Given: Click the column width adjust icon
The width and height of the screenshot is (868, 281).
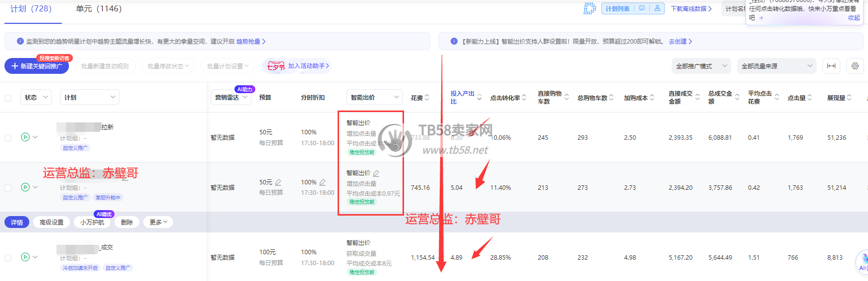Looking at the screenshot, I should (831, 66).
